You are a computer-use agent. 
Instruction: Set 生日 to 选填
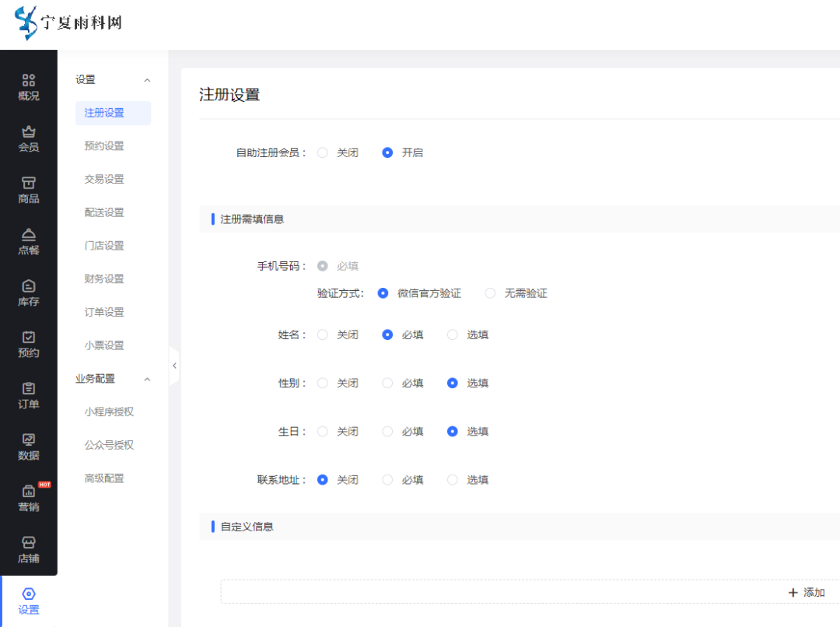tap(453, 432)
